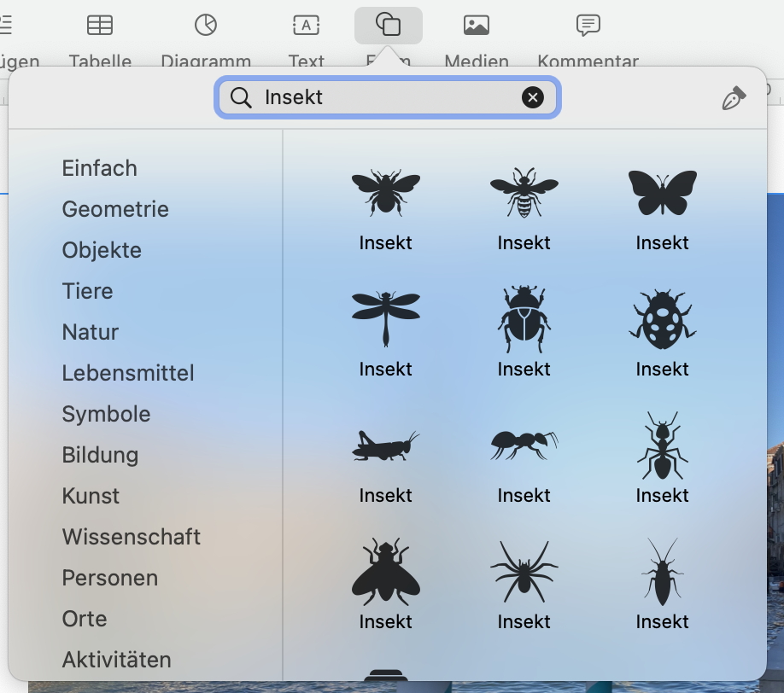Insert the side-view ant shape
Image resolution: width=784 pixels, height=693 pixels.
click(x=524, y=445)
